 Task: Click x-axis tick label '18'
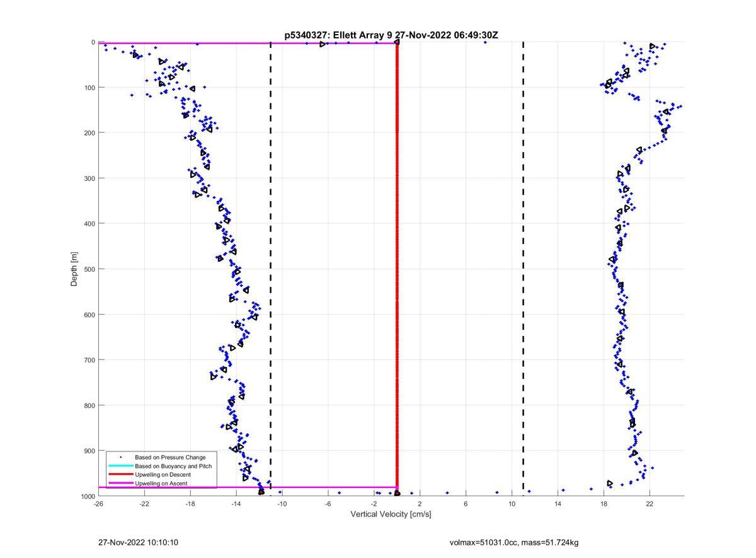coord(604,504)
